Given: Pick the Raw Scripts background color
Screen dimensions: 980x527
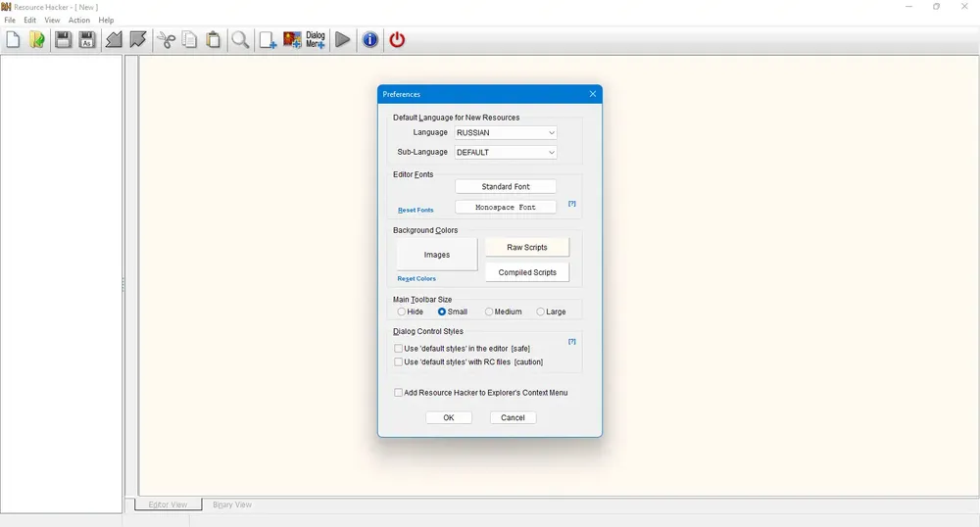Looking at the screenshot, I should click(x=527, y=247).
